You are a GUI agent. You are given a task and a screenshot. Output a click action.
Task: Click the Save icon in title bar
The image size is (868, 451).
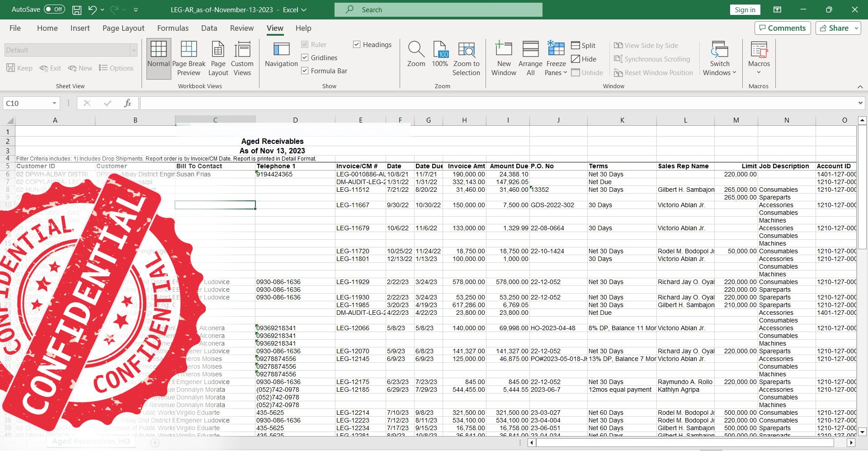point(77,9)
